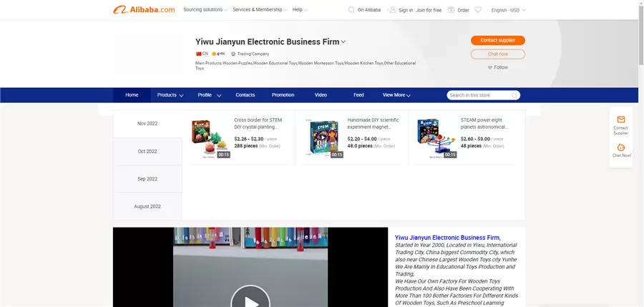Open the Promotion tab
The height and width of the screenshot is (307, 644).
[283, 95]
